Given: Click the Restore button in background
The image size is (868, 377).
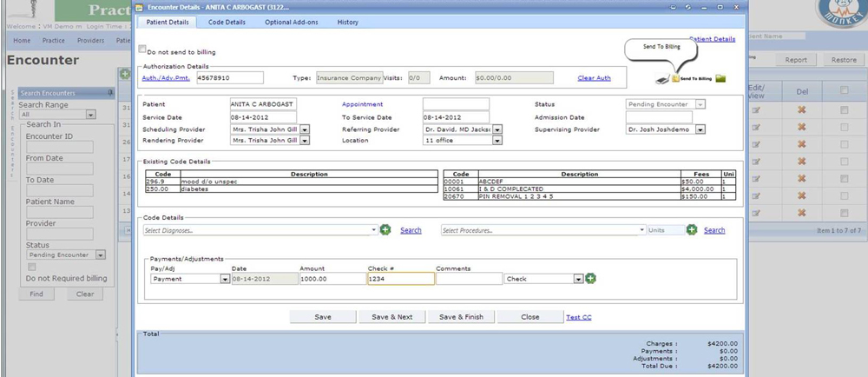Looking at the screenshot, I should click(x=844, y=60).
